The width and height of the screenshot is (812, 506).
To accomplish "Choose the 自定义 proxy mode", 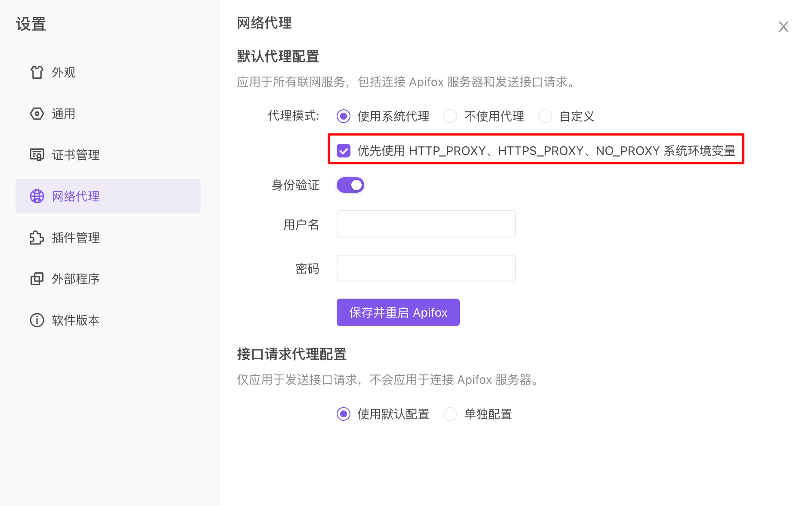I will click(x=545, y=116).
